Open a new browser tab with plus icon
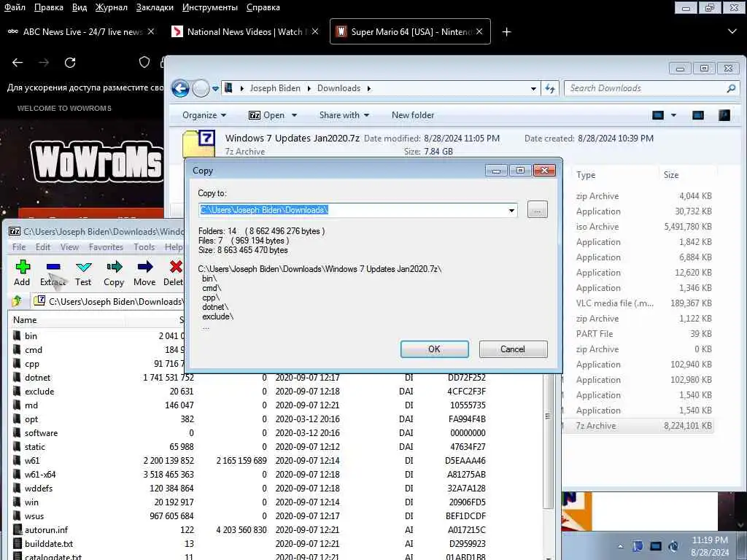This screenshot has width=747, height=560. (x=506, y=32)
